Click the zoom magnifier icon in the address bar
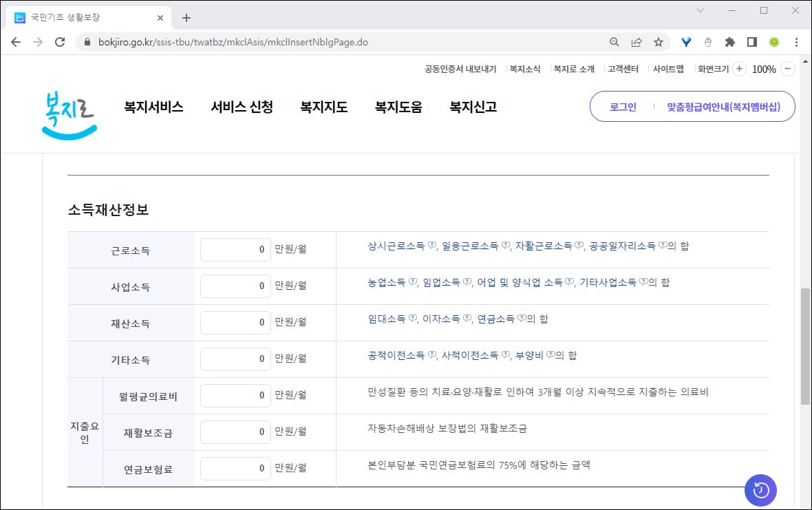Screen dimensions: 812x510 tap(613, 41)
